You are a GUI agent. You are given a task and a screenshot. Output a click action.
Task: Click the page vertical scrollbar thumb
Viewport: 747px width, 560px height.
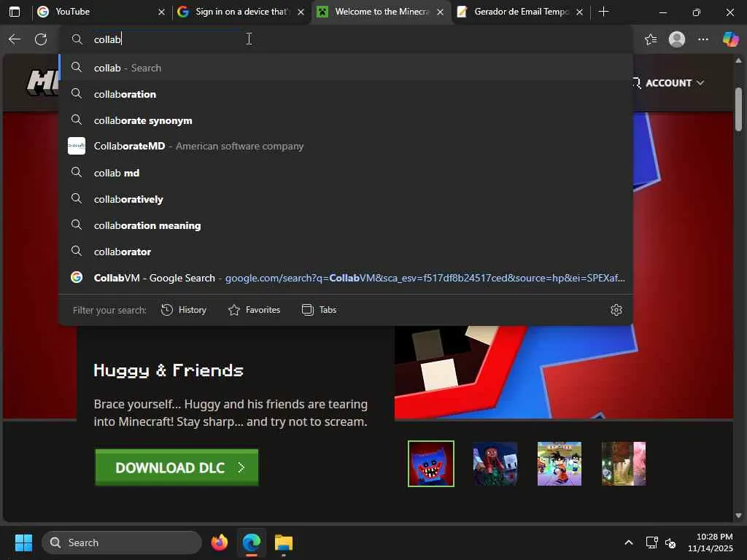tap(739, 109)
